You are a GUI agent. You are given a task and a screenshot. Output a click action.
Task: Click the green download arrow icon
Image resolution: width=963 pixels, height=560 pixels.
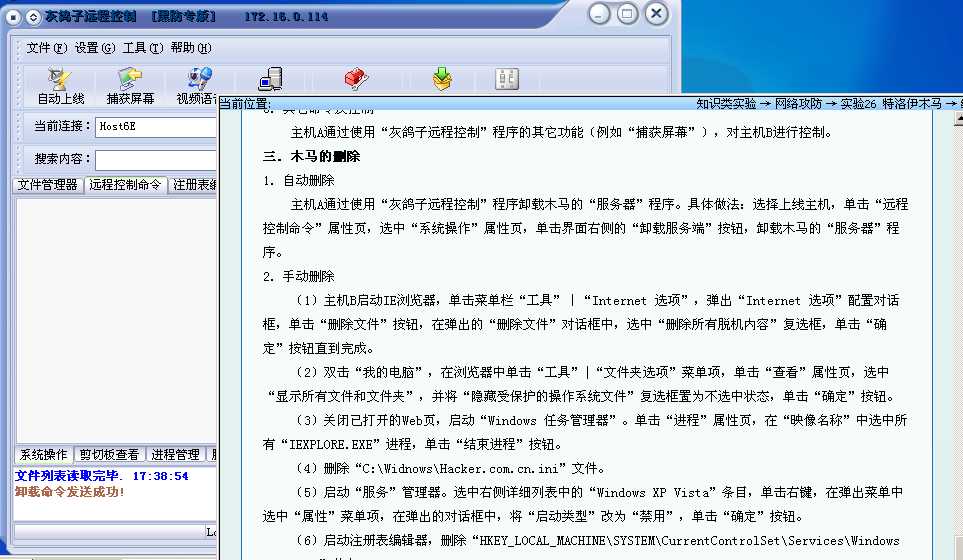point(442,79)
